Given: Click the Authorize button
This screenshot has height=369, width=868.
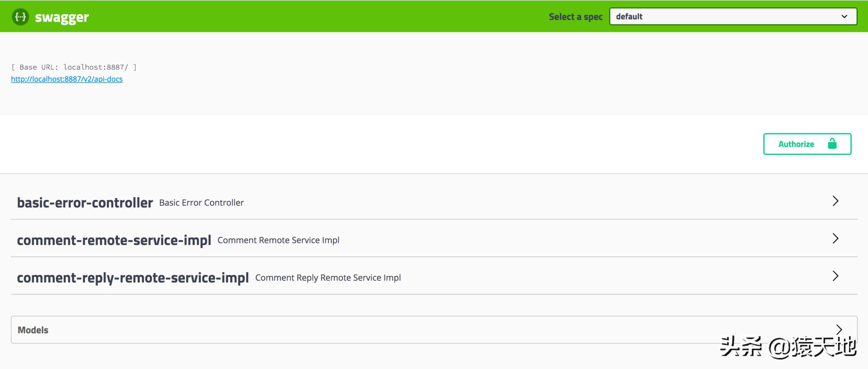Looking at the screenshot, I should pos(807,144).
